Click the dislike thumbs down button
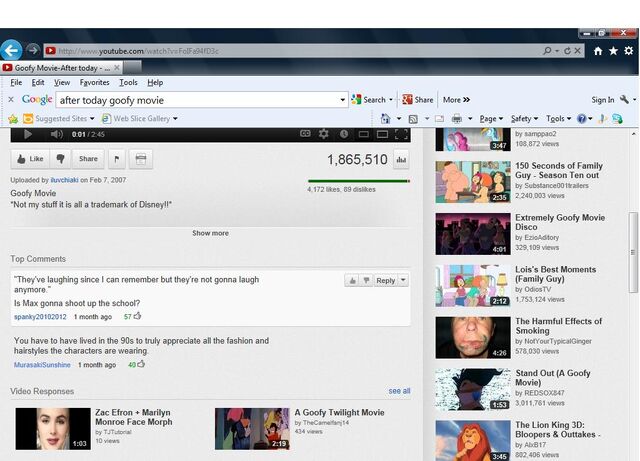Screen dimensions: 640x461 (x=60, y=159)
